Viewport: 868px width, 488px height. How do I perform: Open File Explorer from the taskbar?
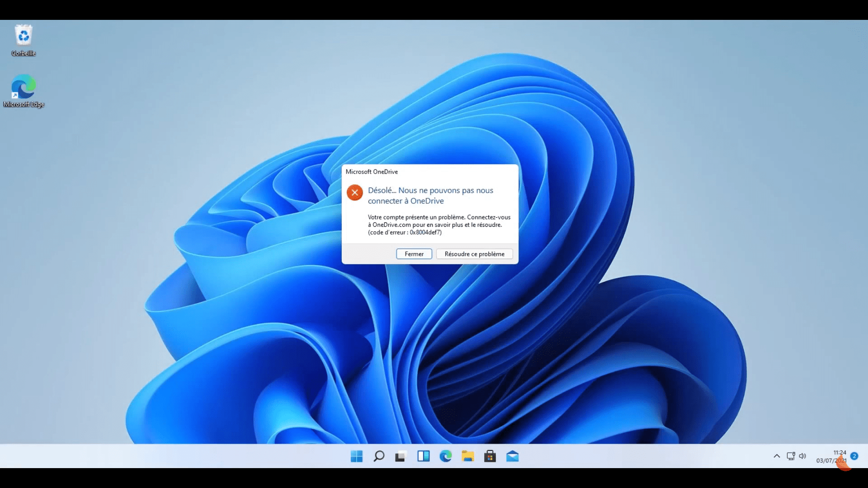[x=467, y=456]
